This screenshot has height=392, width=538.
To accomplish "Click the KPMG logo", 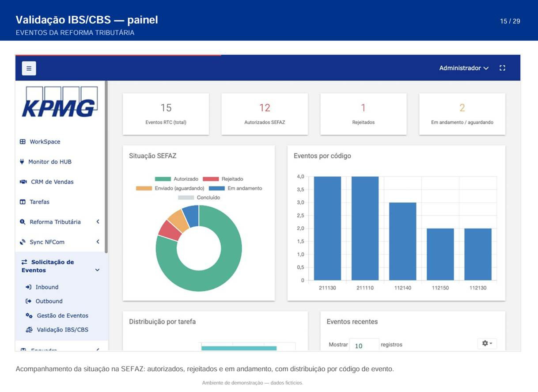I will (x=60, y=103).
